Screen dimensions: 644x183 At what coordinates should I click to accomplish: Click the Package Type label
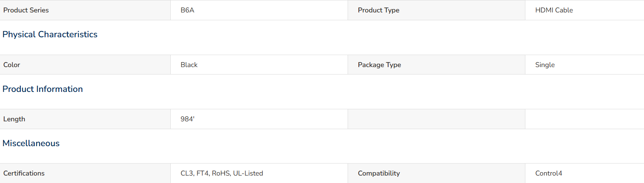(x=379, y=65)
